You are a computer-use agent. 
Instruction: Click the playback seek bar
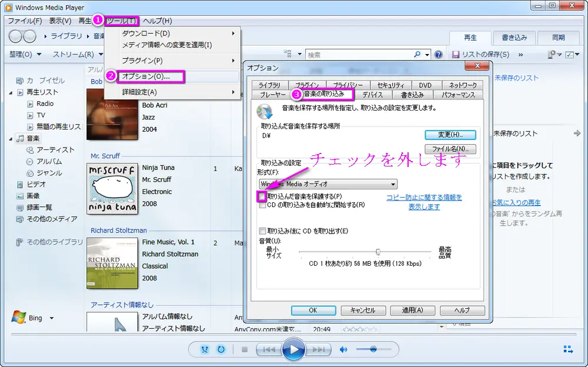(293, 334)
